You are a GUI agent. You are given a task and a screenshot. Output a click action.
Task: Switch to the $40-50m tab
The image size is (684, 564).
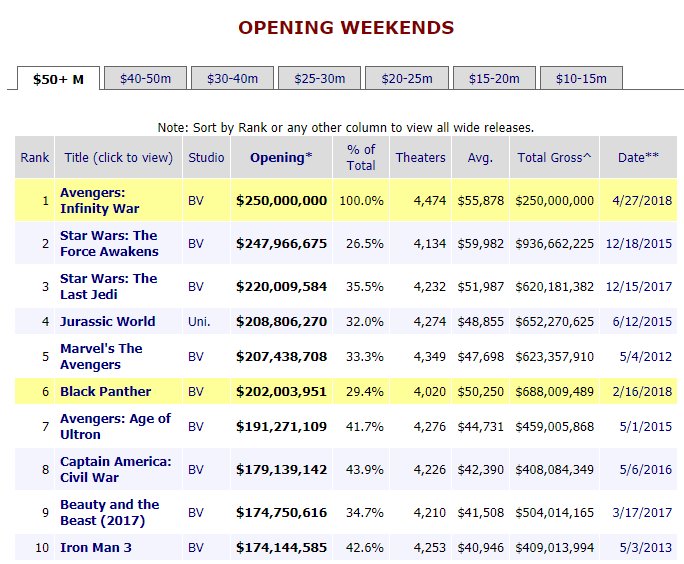coord(145,78)
